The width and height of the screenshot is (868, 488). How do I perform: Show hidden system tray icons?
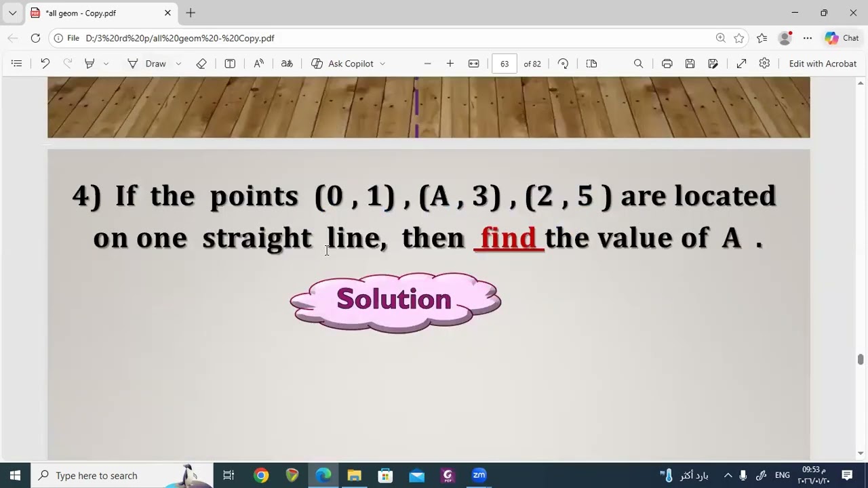tap(728, 475)
